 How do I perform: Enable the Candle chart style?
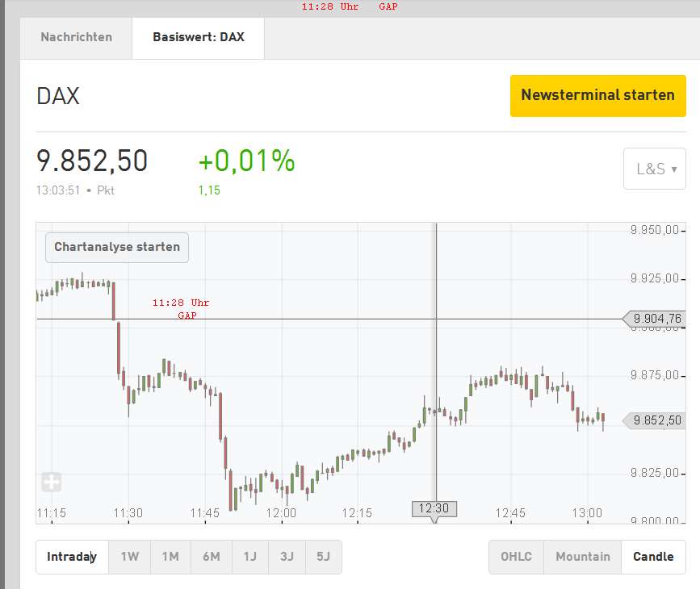(x=652, y=557)
